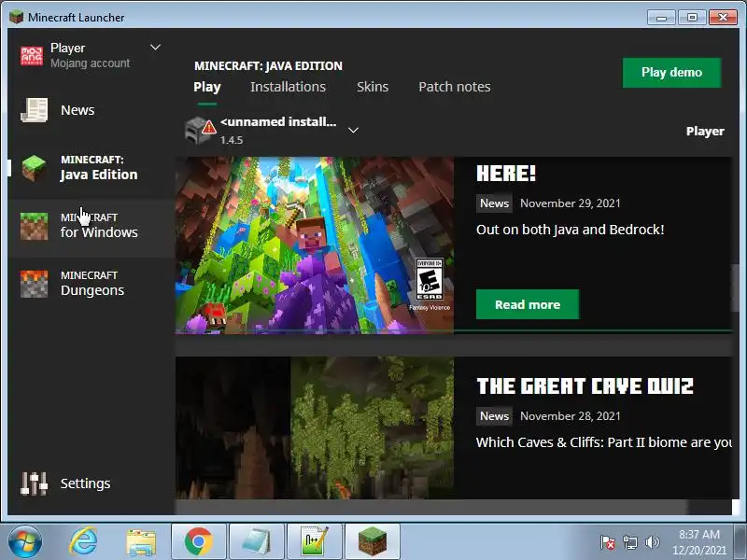The width and height of the screenshot is (747, 560).
Task: Click the Mojang account logo icon
Action: point(32,55)
